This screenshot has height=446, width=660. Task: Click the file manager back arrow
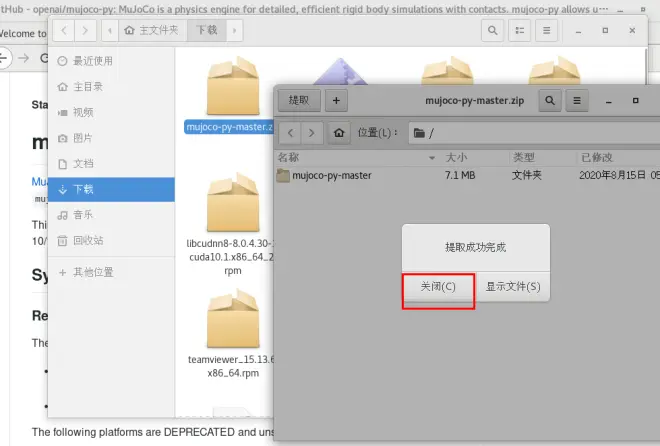(64, 30)
